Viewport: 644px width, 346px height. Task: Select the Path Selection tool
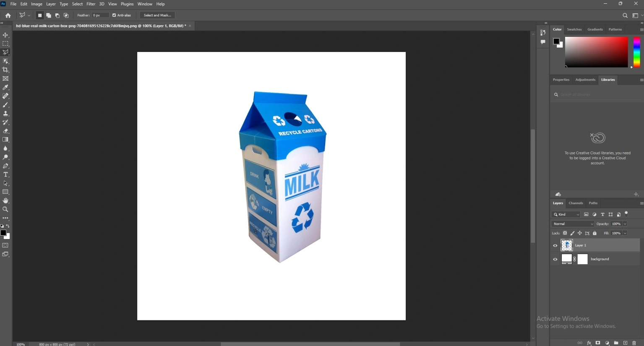(x=5, y=183)
